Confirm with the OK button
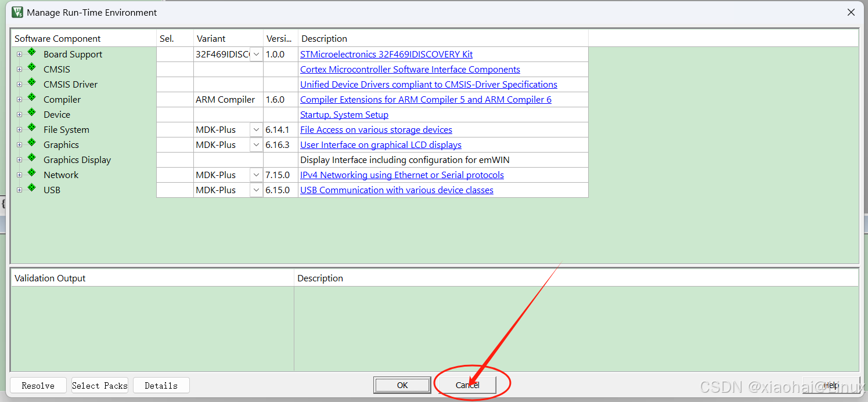The width and height of the screenshot is (868, 402). tap(402, 385)
